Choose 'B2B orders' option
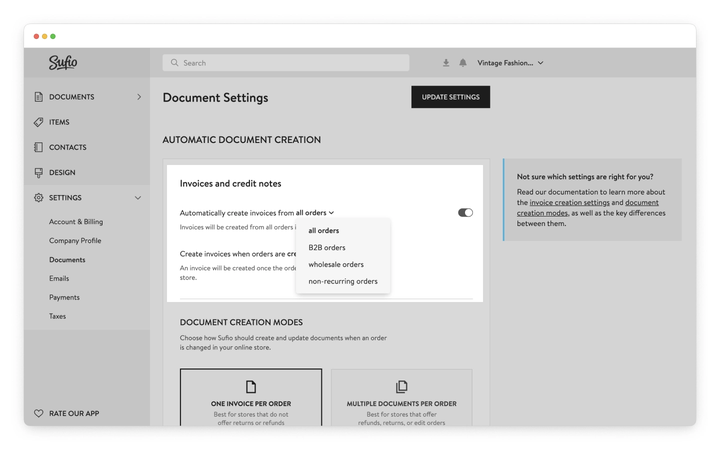This screenshot has height=450, width=720. tap(327, 248)
